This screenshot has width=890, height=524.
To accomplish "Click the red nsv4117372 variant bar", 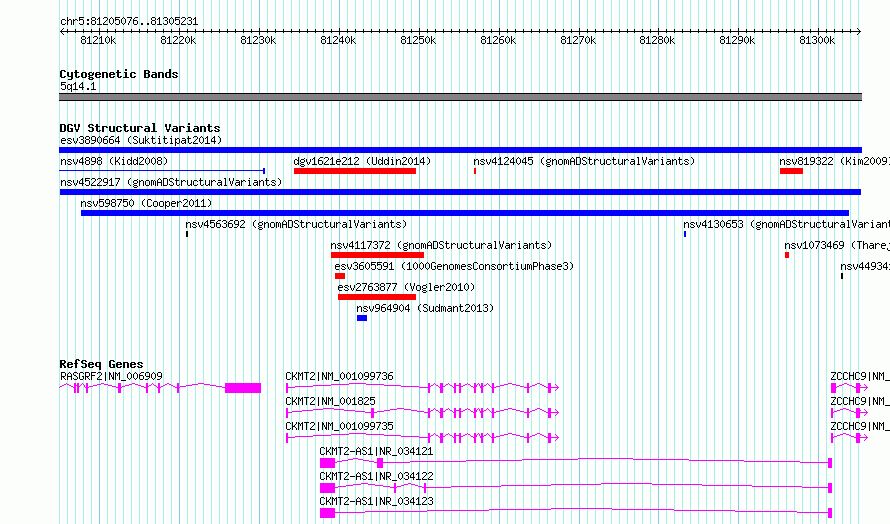I will pyautogui.click(x=377, y=255).
